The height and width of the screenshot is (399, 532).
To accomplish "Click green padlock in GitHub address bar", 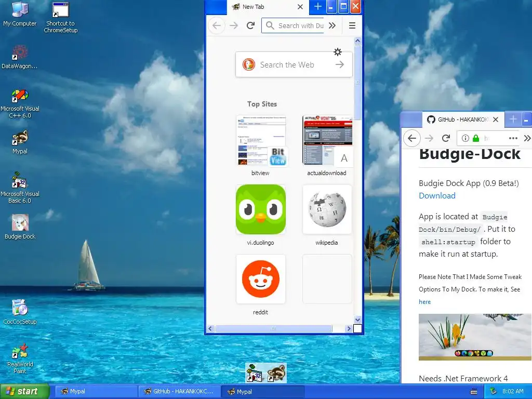I will (476, 138).
